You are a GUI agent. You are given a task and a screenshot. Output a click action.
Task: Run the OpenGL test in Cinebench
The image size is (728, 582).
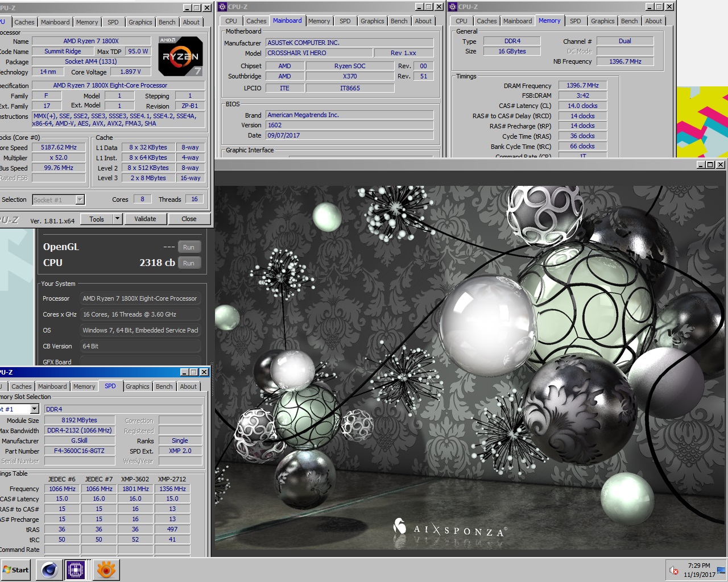[x=189, y=247]
